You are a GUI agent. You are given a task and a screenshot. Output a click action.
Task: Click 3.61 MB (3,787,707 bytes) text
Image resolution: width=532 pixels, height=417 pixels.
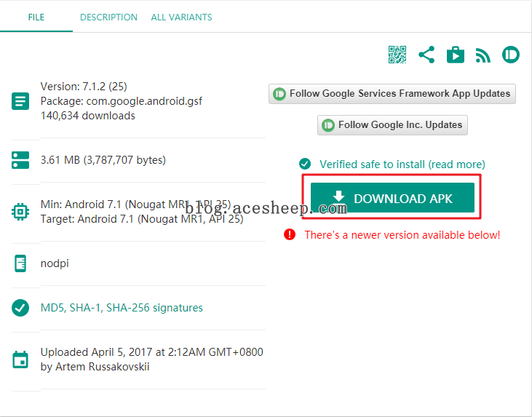point(103,160)
